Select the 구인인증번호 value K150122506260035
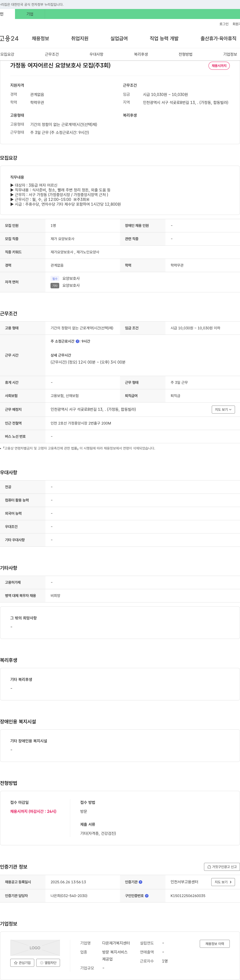Screen dimensions: 240x980 click(x=188, y=896)
